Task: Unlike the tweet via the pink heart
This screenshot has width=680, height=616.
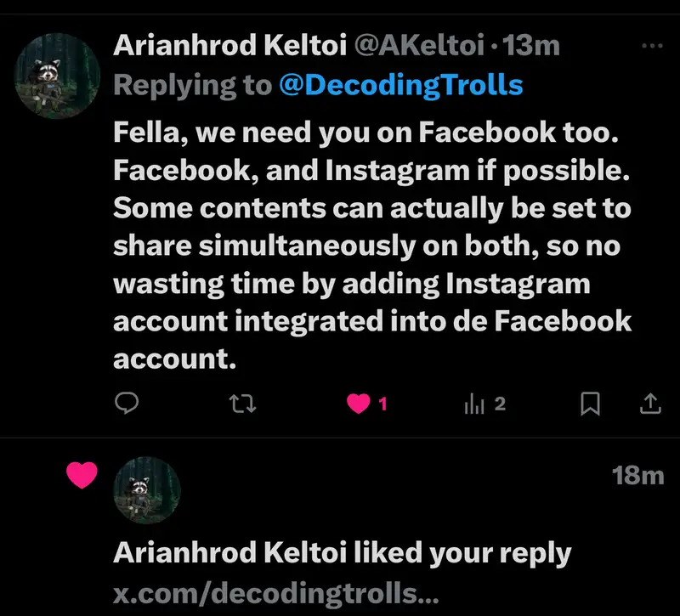Action: pos(359,405)
